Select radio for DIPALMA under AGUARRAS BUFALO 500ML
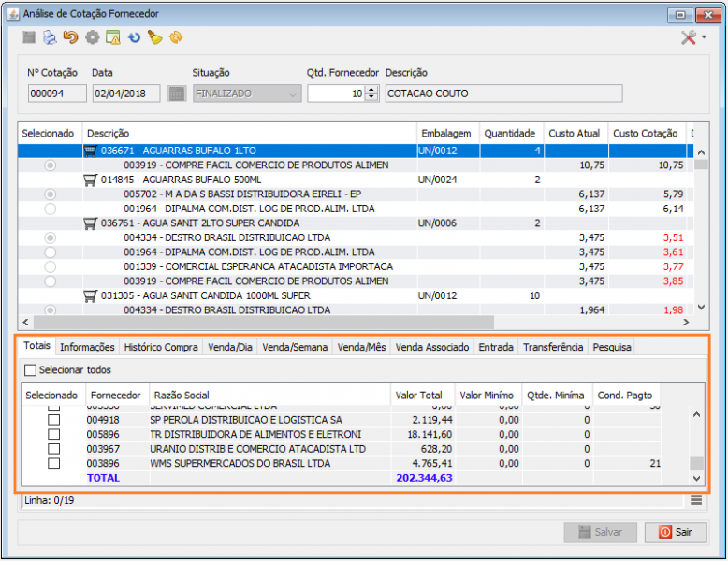This screenshot has width=728, height=561. click(51, 209)
